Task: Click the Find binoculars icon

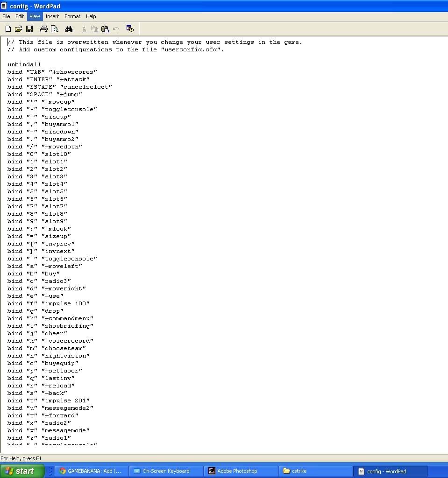Action: coord(69,29)
